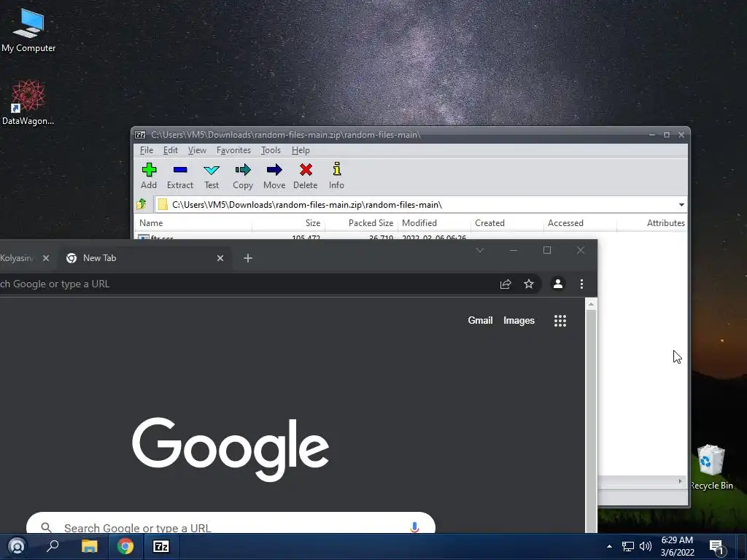Screen dimensions: 747x560
Task: Share this page icon in Chrome
Action: 506,284
